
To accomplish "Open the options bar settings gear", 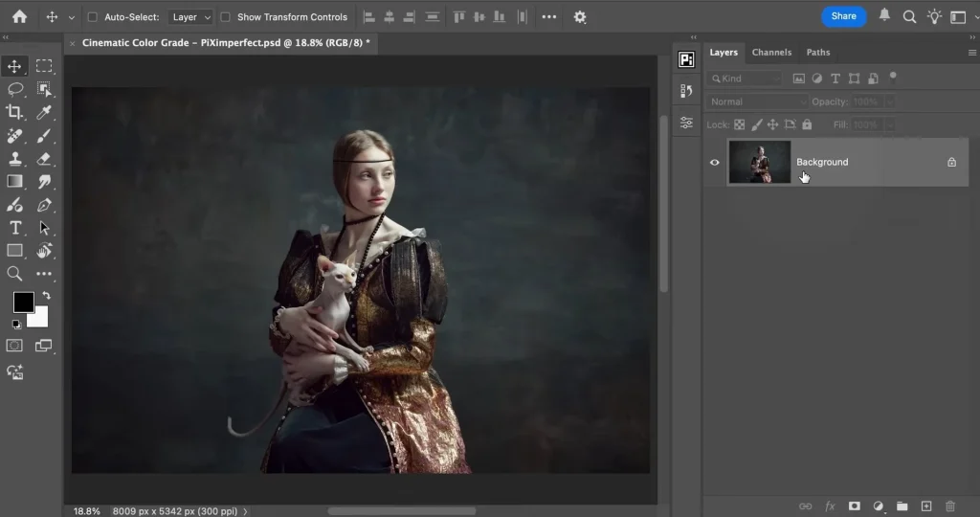I will pos(580,17).
